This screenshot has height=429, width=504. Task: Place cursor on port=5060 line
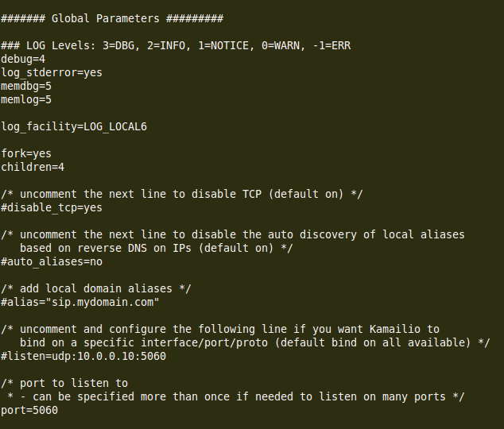point(29,410)
